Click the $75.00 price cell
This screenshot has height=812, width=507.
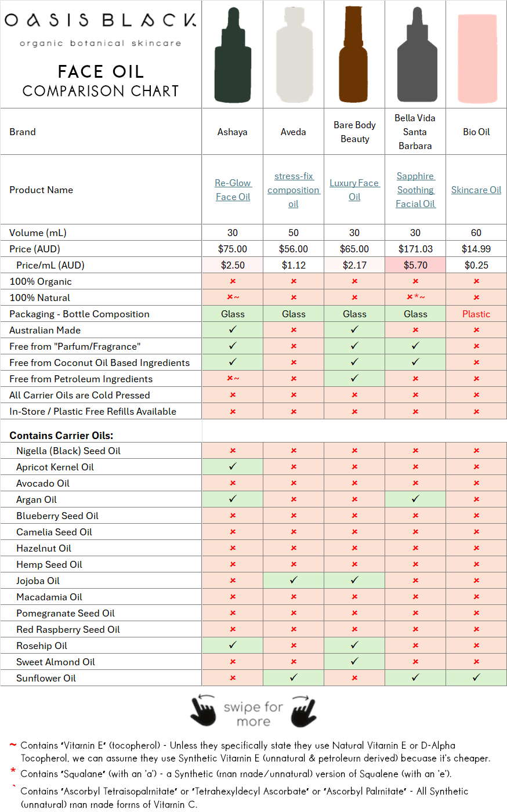[x=233, y=249]
